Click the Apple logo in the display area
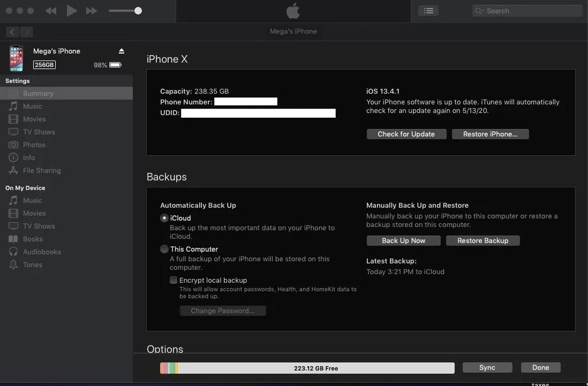The image size is (588, 386). point(293,11)
